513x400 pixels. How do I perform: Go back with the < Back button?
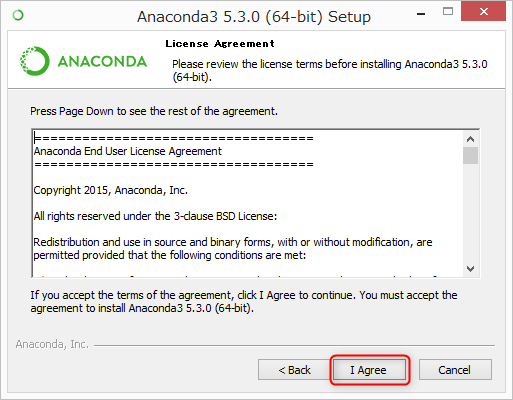coord(294,370)
